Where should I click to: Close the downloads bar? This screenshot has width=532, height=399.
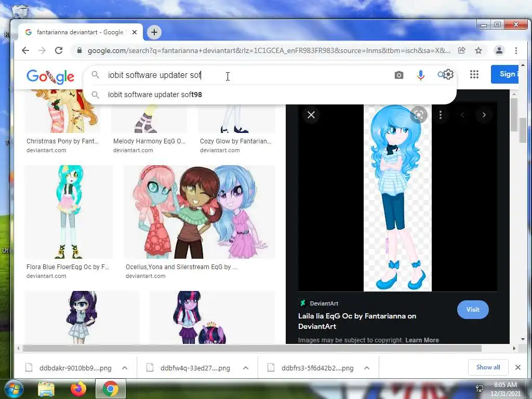(x=518, y=367)
